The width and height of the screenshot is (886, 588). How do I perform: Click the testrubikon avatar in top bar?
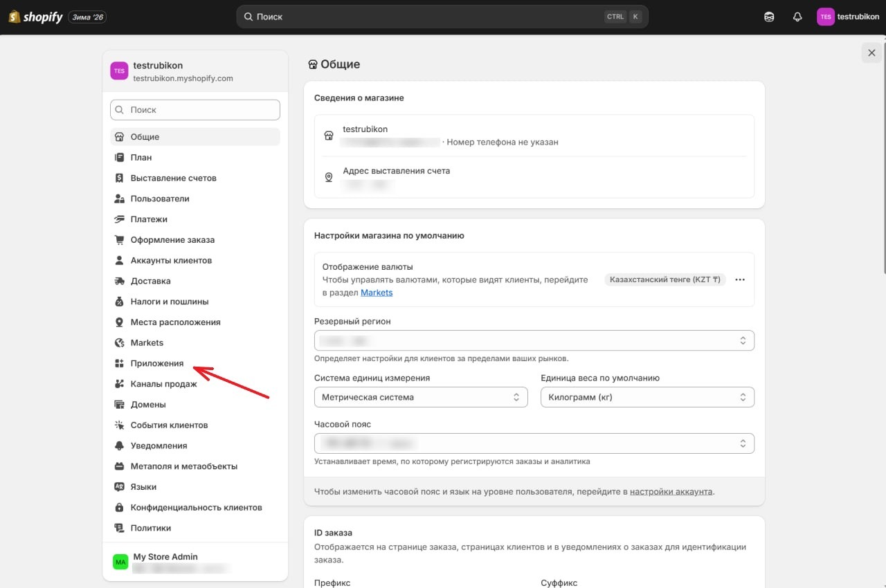click(826, 17)
